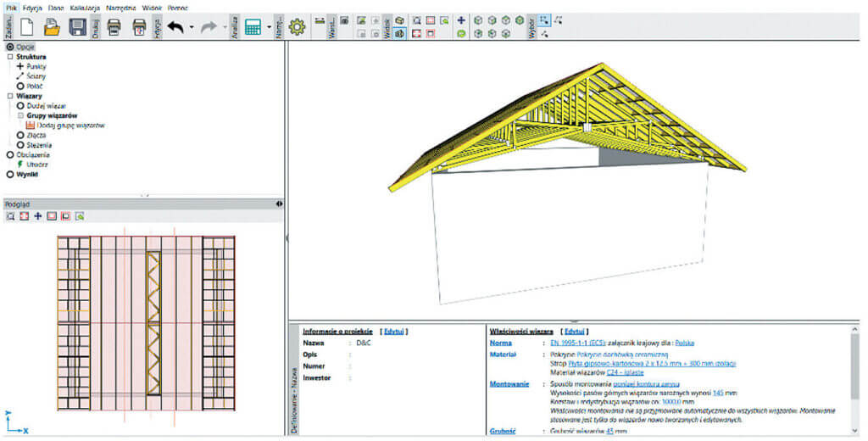Click the last magnifier icon in Podgląd toolbar
This screenshot has width=868, height=441.
(x=80, y=216)
